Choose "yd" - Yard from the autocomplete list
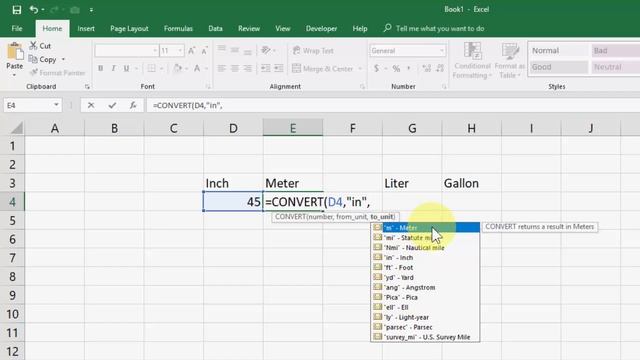The height and width of the screenshot is (360, 640). coord(425,278)
